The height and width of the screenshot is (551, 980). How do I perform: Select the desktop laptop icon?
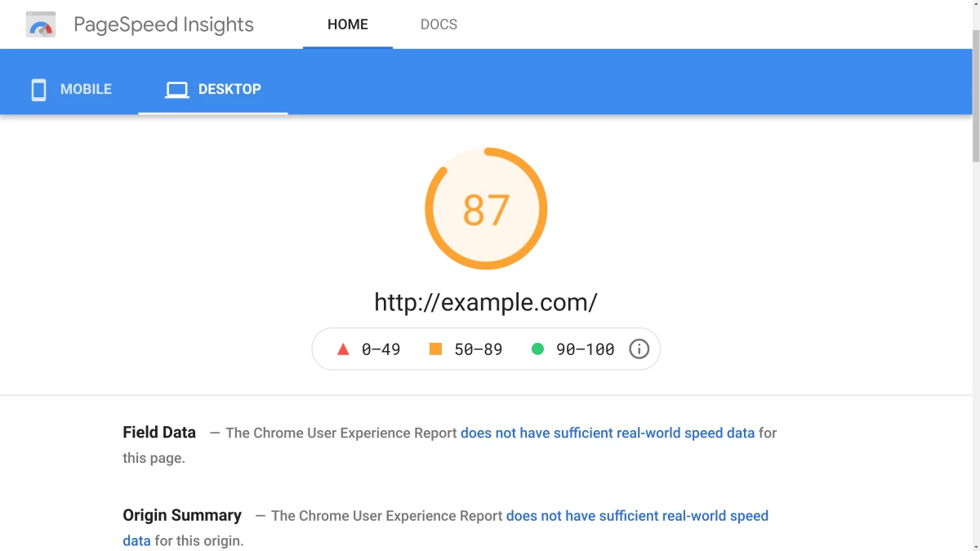(176, 89)
